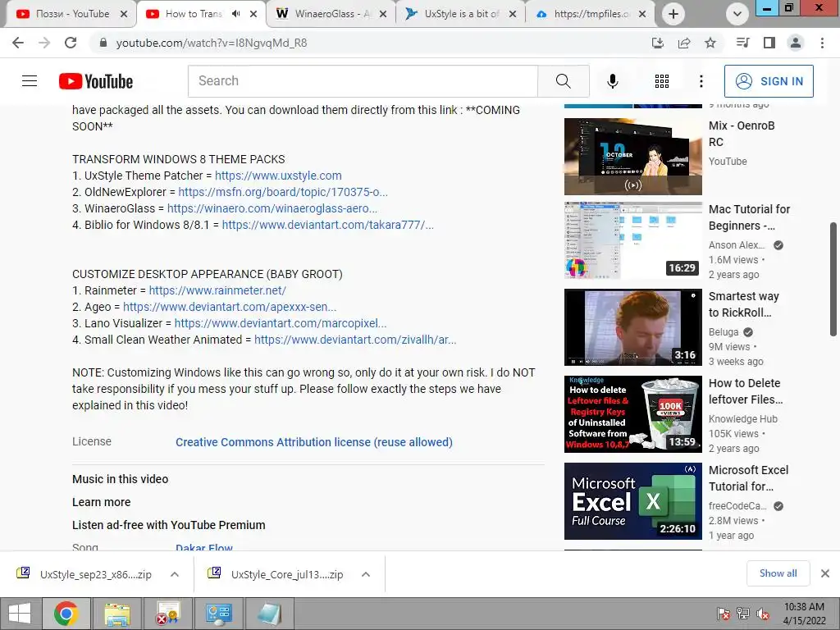Click the address bar URL
This screenshot has height=630, width=840.
212,43
